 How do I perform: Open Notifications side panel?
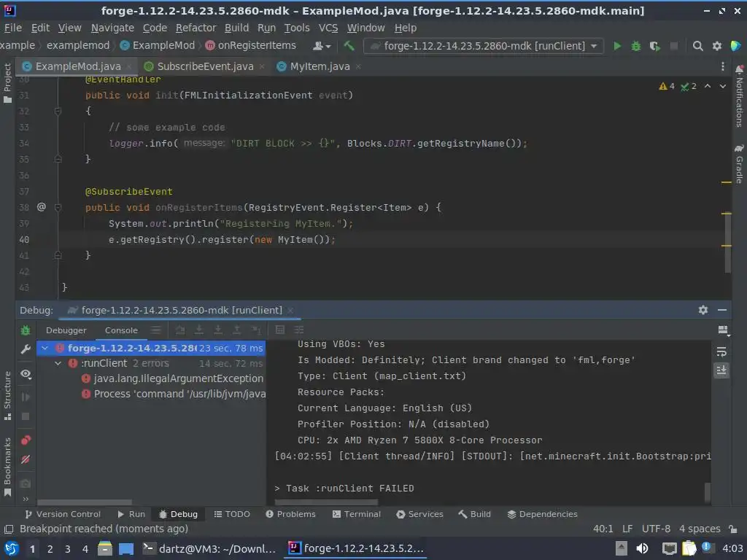(740, 96)
